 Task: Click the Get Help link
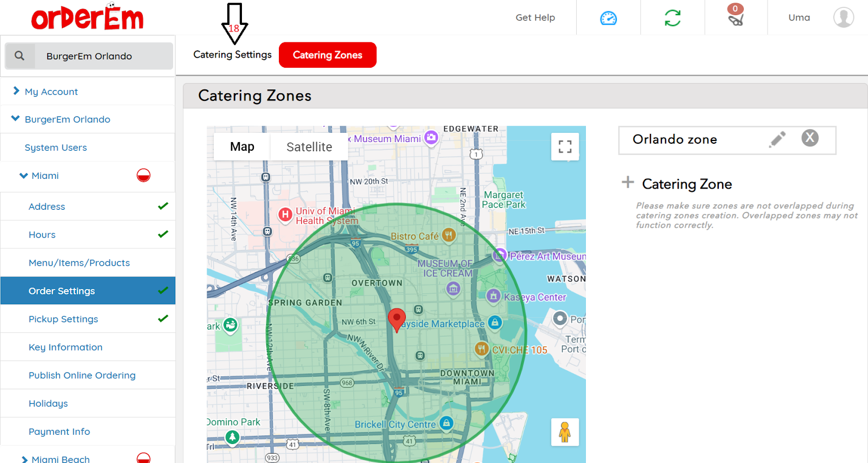(x=535, y=17)
